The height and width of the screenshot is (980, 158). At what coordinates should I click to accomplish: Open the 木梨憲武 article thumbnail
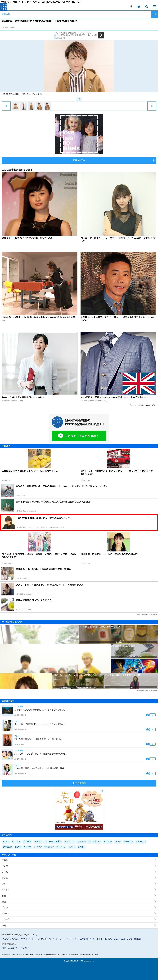118,283
